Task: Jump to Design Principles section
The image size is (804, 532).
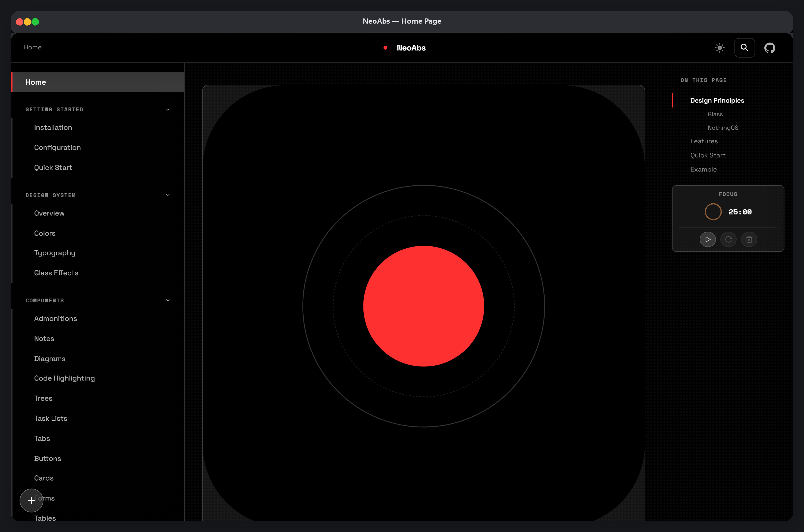Action: coord(717,100)
